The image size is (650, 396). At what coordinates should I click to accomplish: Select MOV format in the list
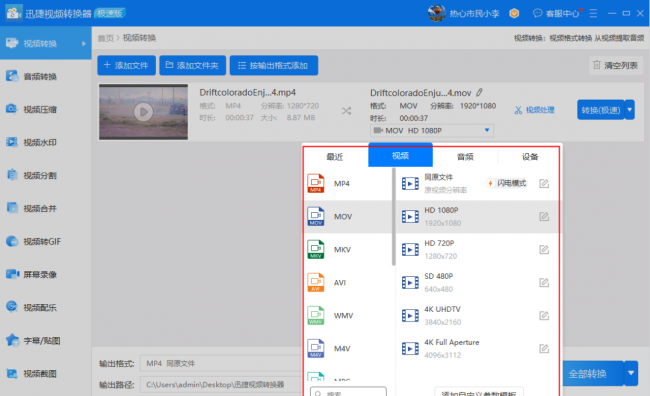click(x=348, y=216)
